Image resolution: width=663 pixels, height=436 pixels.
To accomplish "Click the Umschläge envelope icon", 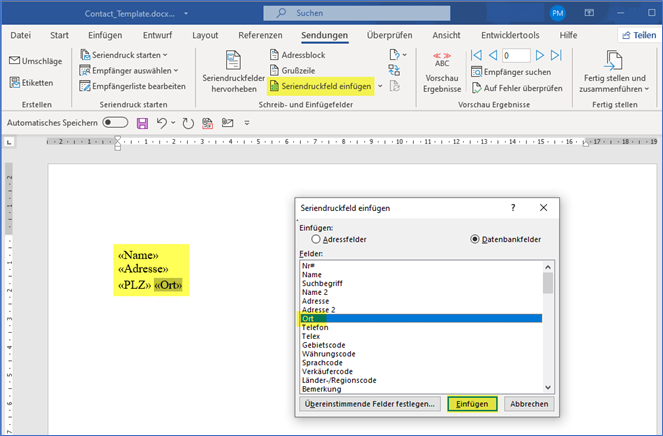I will (x=15, y=61).
